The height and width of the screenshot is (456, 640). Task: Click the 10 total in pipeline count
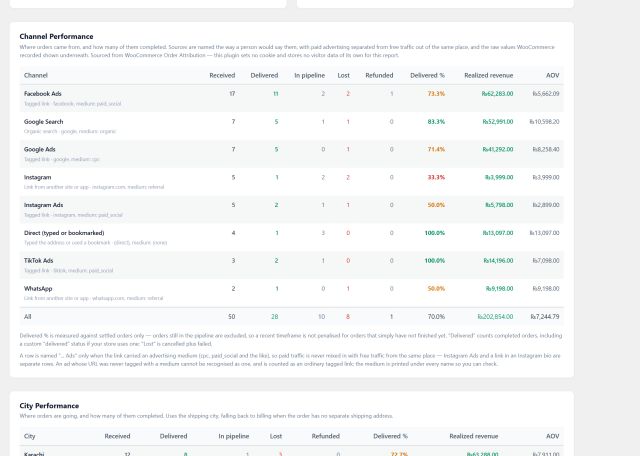[322, 316]
